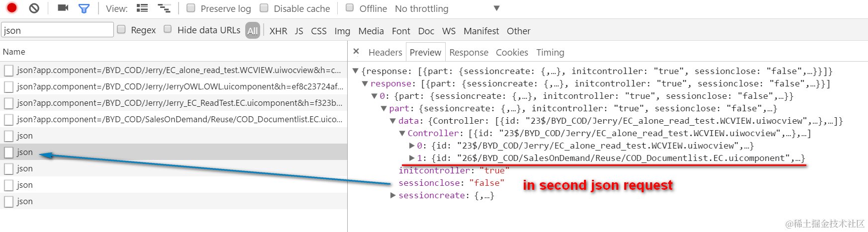
Task: Expand Controller item 0
Action: pyautogui.click(x=412, y=146)
